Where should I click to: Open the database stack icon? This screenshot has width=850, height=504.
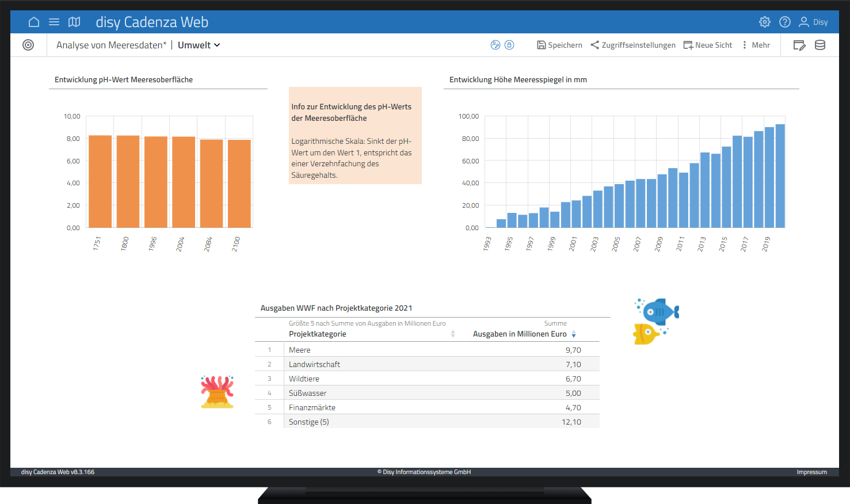point(820,45)
